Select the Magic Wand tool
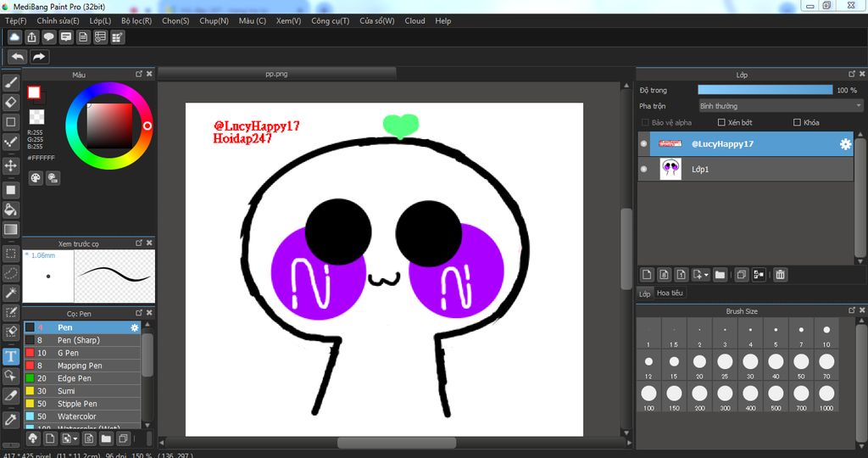 (x=10, y=293)
